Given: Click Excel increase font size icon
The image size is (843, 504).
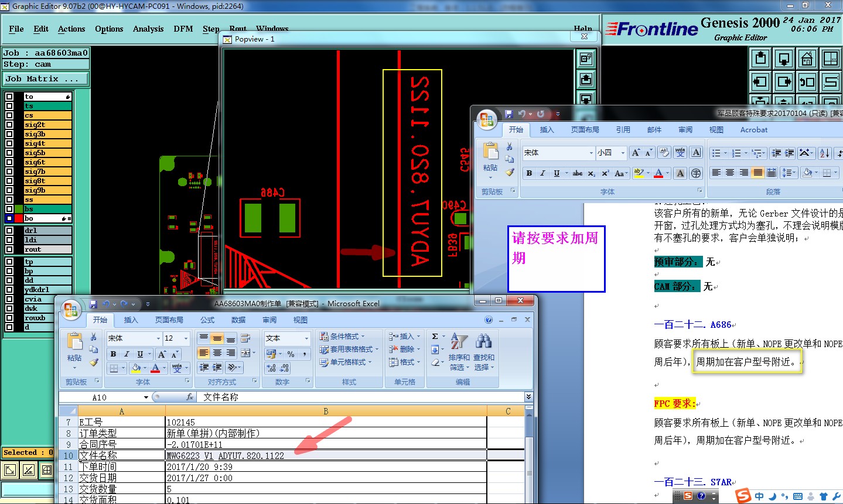Looking at the screenshot, I should [x=162, y=354].
